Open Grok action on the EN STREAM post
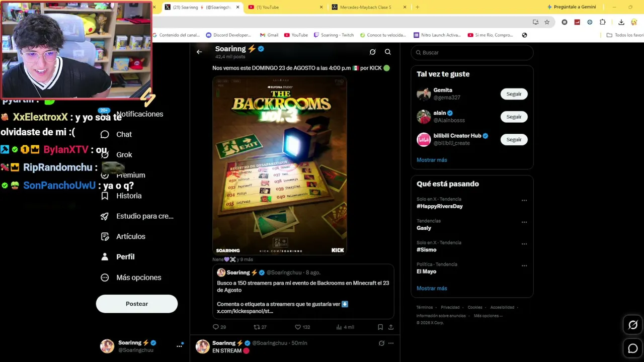The width and height of the screenshot is (644, 362). (x=381, y=343)
